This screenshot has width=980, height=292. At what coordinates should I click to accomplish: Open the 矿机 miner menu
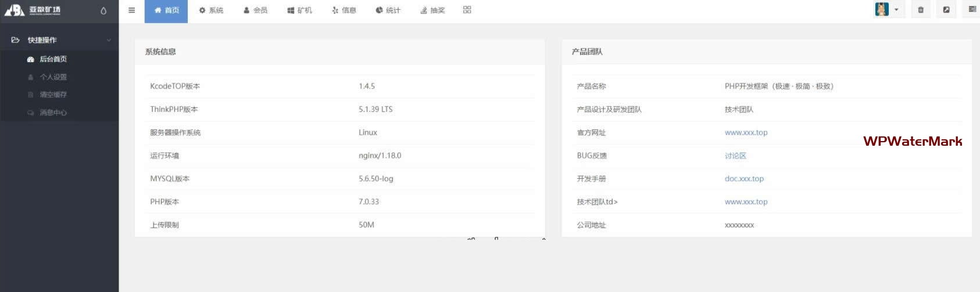coord(299,10)
